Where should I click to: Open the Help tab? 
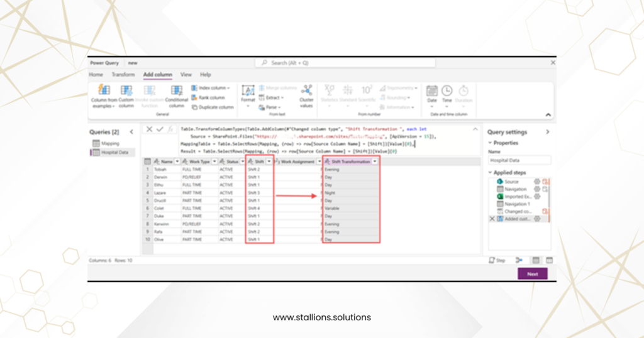tap(206, 75)
